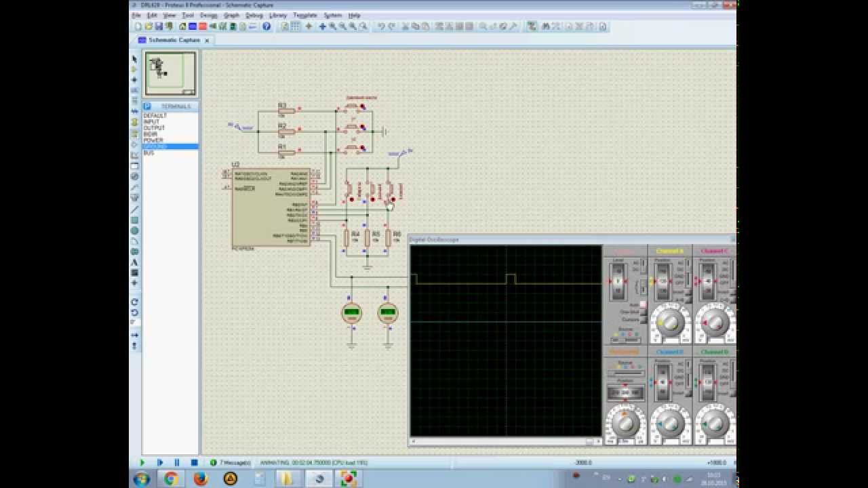Image resolution: width=868 pixels, height=488 pixels.
Task: Open the Help menu
Action: tap(355, 15)
